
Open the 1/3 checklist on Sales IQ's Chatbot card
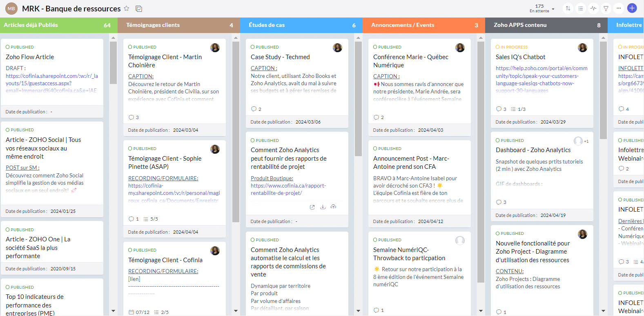click(518, 109)
